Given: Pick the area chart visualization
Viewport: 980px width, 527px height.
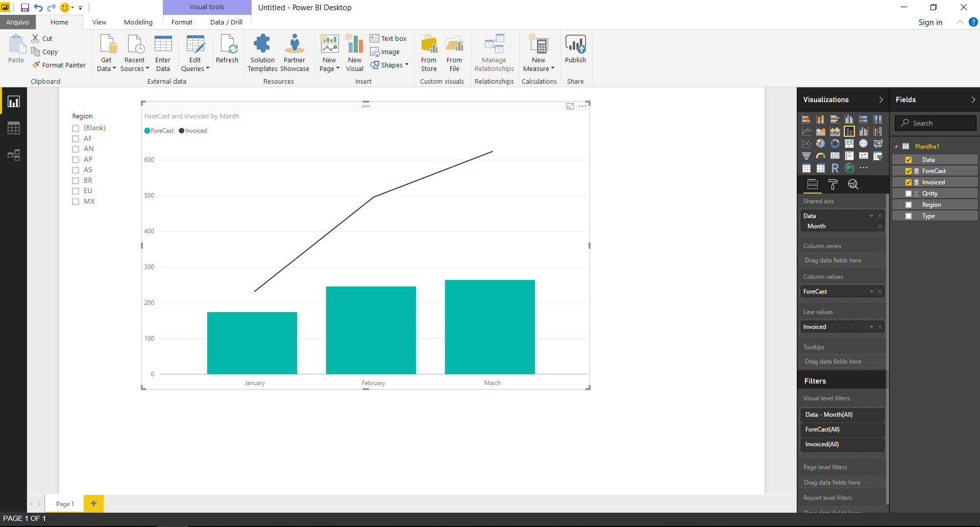Looking at the screenshot, I should (821, 131).
